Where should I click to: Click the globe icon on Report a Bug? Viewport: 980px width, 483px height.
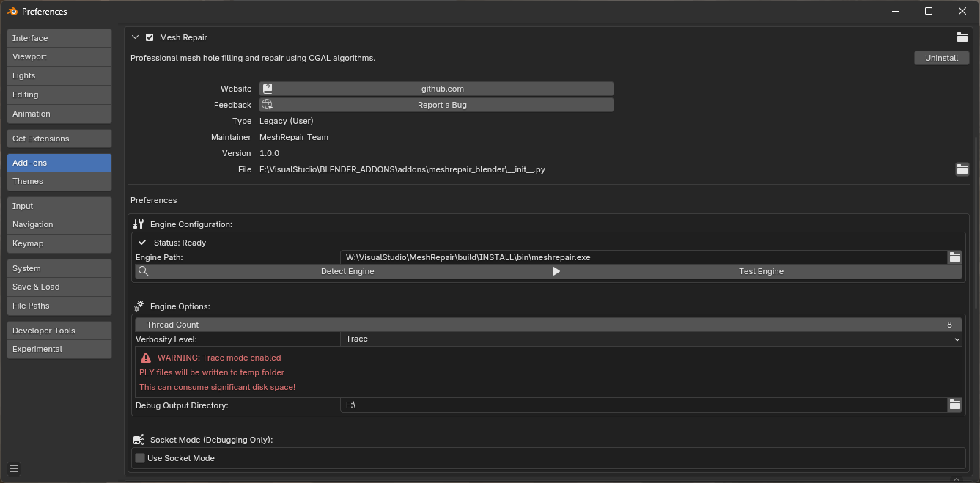click(267, 104)
